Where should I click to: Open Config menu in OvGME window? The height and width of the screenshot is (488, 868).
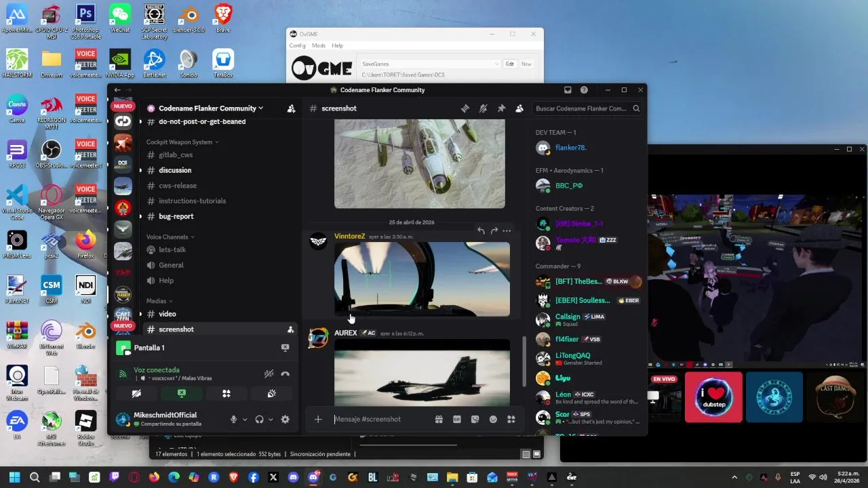298,46
